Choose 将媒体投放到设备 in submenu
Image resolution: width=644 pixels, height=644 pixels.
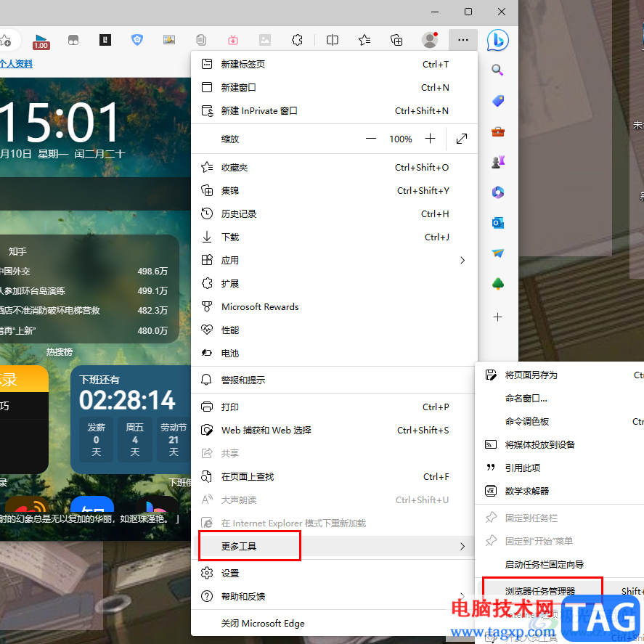tap(561, 444)
